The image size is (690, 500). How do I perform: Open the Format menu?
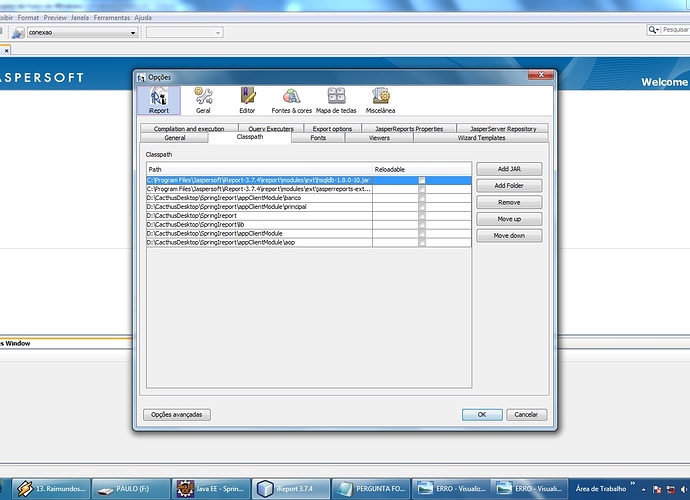(28, 18)
